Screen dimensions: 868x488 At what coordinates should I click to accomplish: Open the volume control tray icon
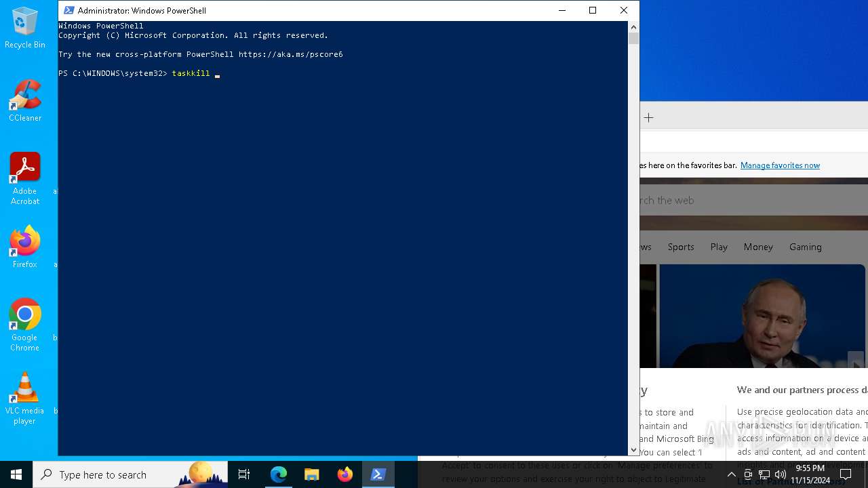pos(781,474)
